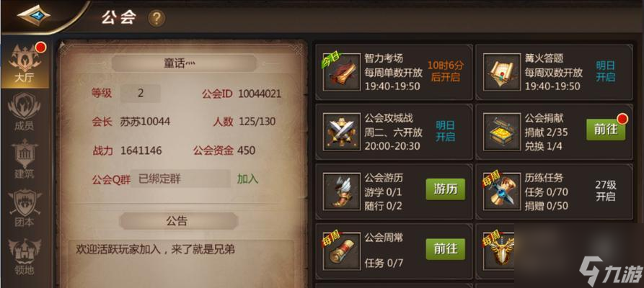Open the 团本 sidebar tab

pyautogui.click(x=25, y=208)
